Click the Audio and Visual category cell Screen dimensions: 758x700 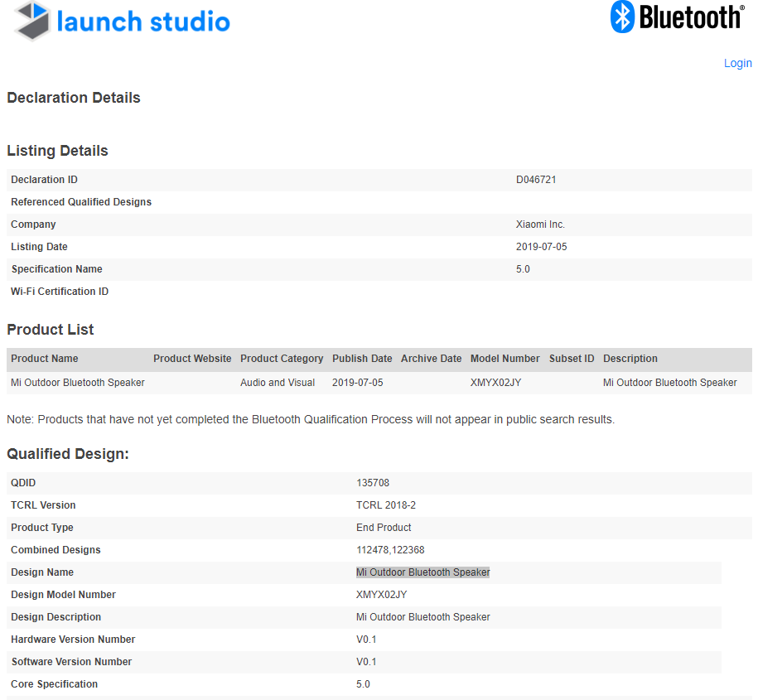tap(278, 383)
